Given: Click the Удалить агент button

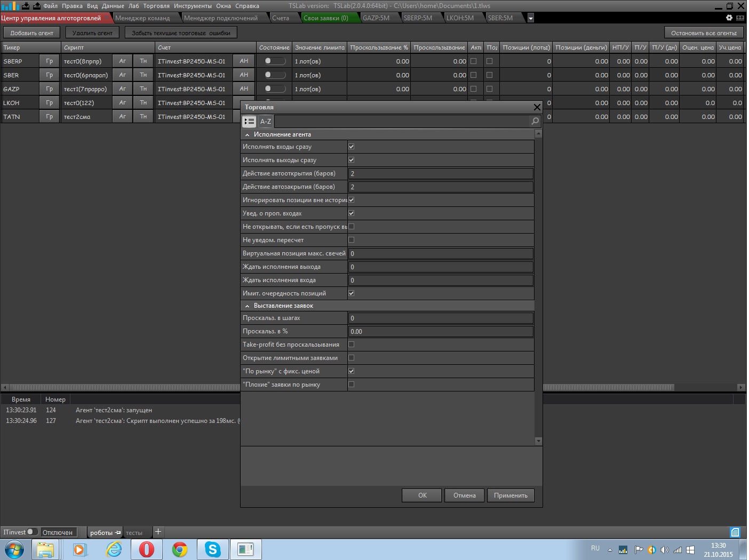Looking at the screenshot, I should click(x=92, y=33).
